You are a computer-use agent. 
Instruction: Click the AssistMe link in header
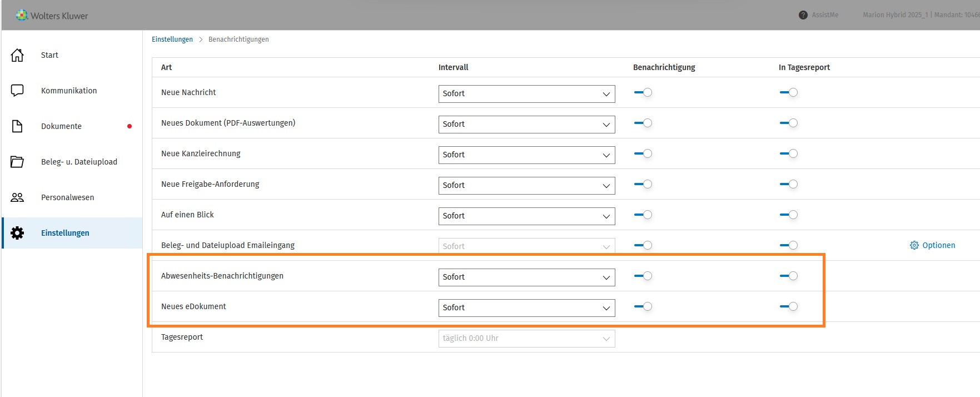825,15
